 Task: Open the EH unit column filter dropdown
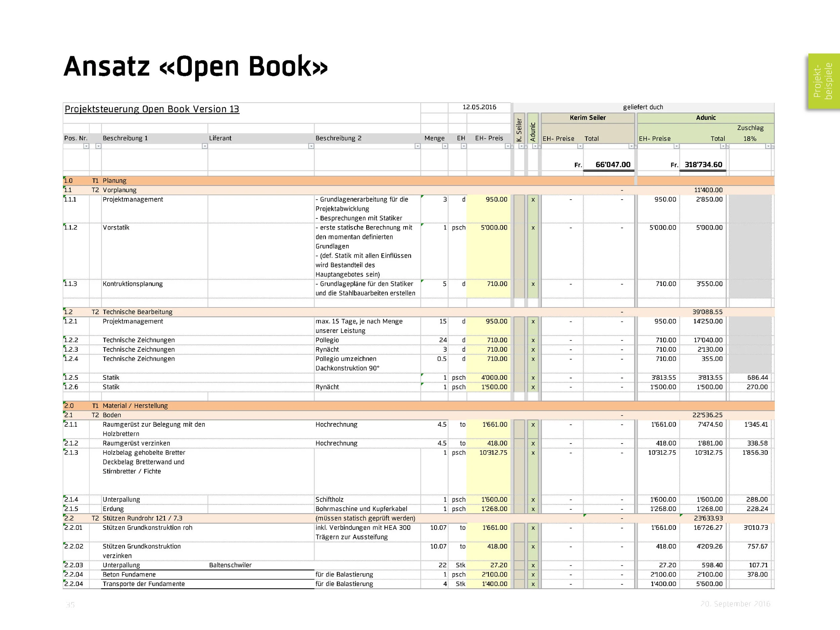click(463, 146)
